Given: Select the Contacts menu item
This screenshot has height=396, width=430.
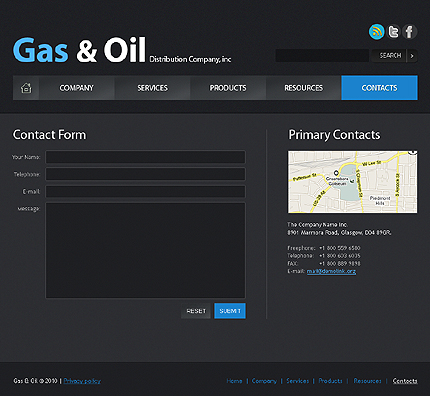Looking at the screenshot, I should [379, 88].
